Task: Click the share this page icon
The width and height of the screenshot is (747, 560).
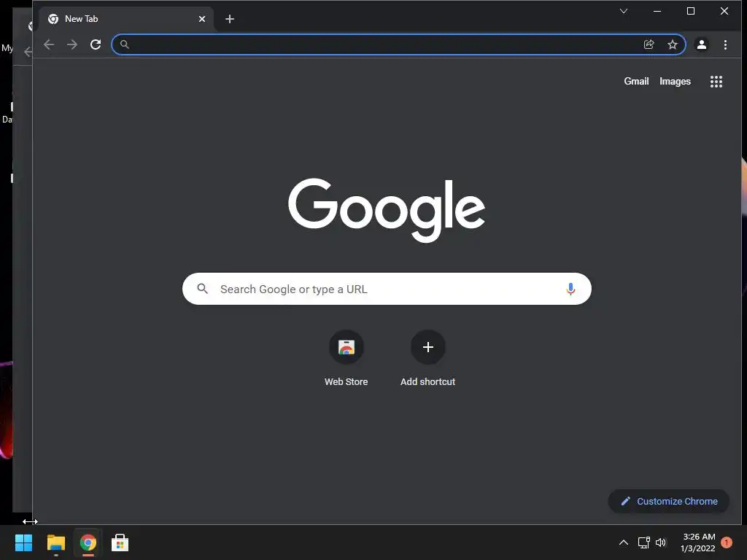Action: (649, 44)
